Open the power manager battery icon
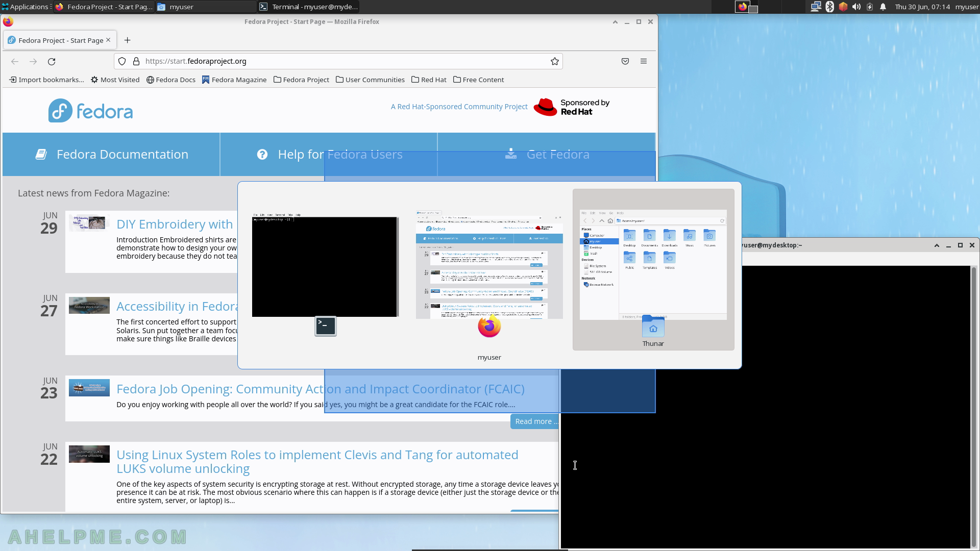 point(870,7)
